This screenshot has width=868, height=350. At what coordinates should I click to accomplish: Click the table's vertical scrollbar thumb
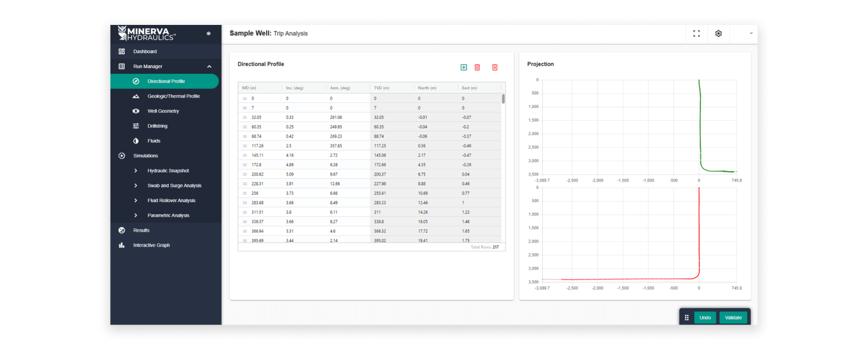[x=503, y=99]
